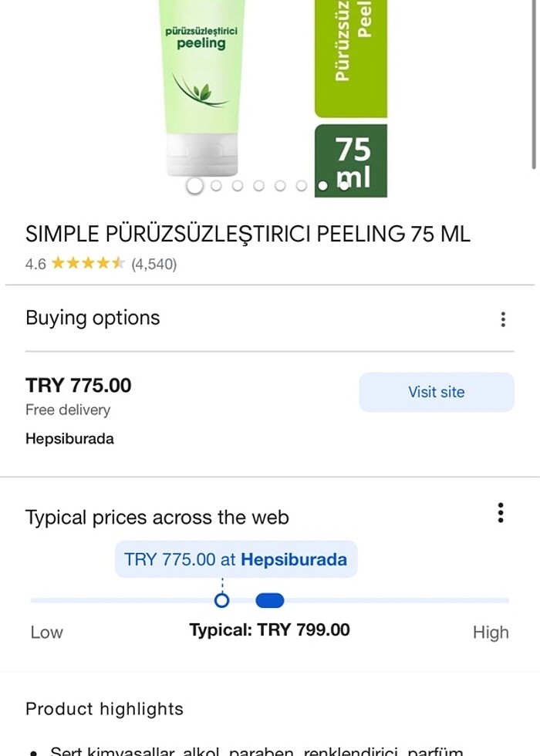The width and height of the screenshot is (540, 756).
Task: Select the last filled carousel dot
Action: (x=323, y=186)
